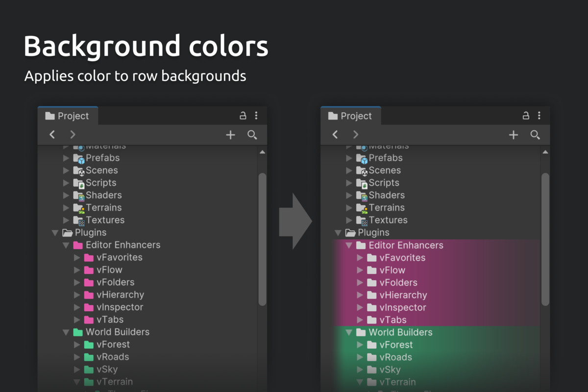The width and height of the screenshot is (588, 392).
Task: Click the green World Builders folder icon, left panel
Action: tap(78, 332)
